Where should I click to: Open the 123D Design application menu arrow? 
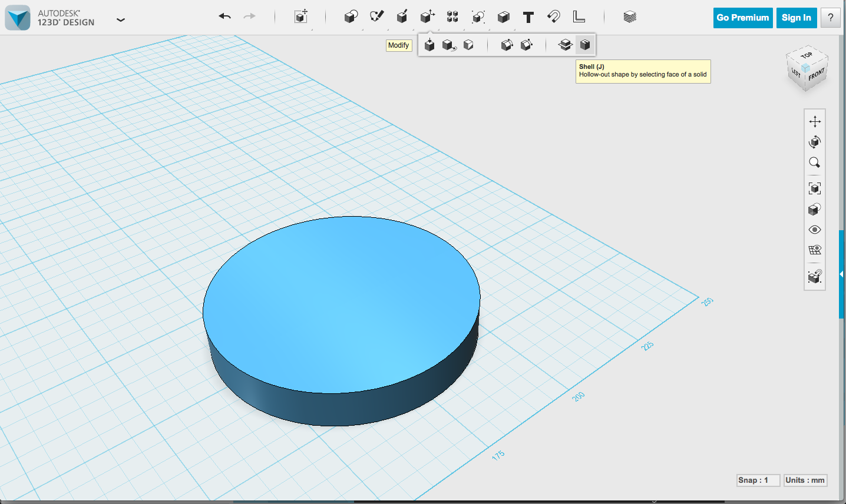pos(121,19)
